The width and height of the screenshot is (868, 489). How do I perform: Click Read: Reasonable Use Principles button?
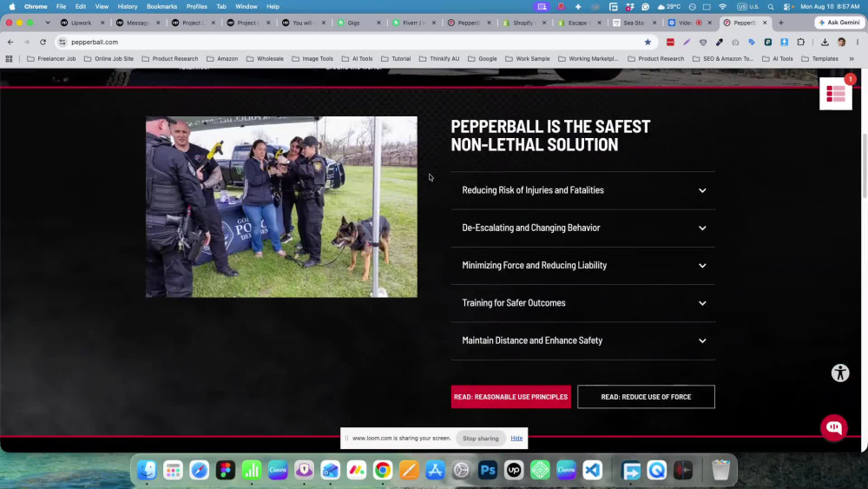click(x=511, y=397)
